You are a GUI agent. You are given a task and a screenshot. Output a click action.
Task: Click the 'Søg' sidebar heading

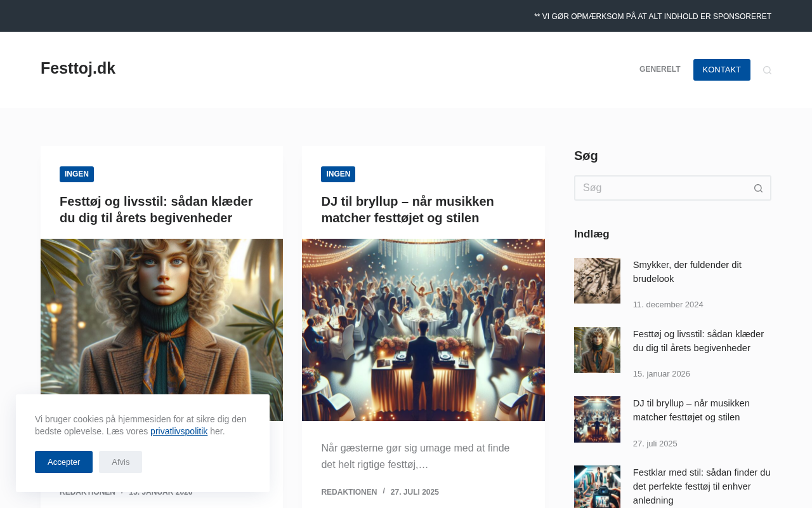(x=586, y=156)
